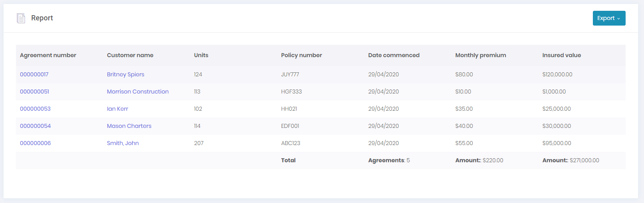The image size is (644, 203).
Task: Click the Report page title
Action: pos(42,18)
